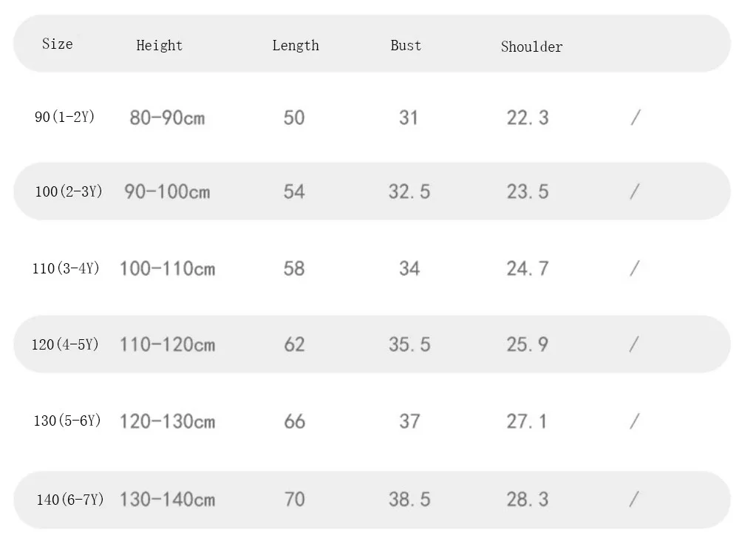Click length value 58
Screen dimensions: 756x541
tap(294, 268)
